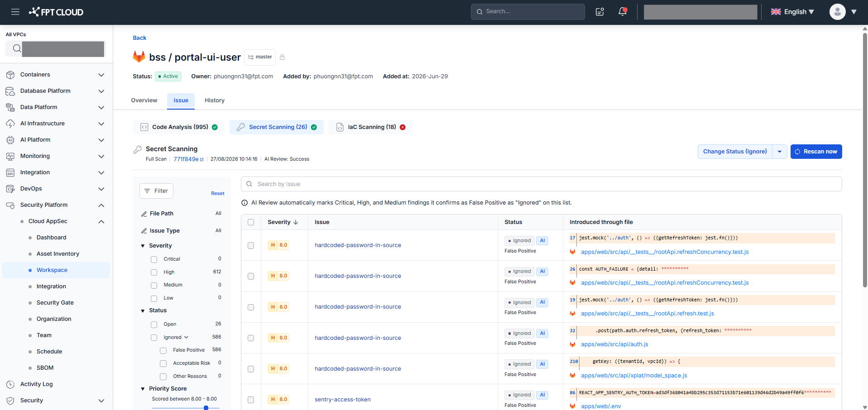This screenshot has height=410, width=868.
Task: Check the False Positive filter
Action: pos(163,351)
